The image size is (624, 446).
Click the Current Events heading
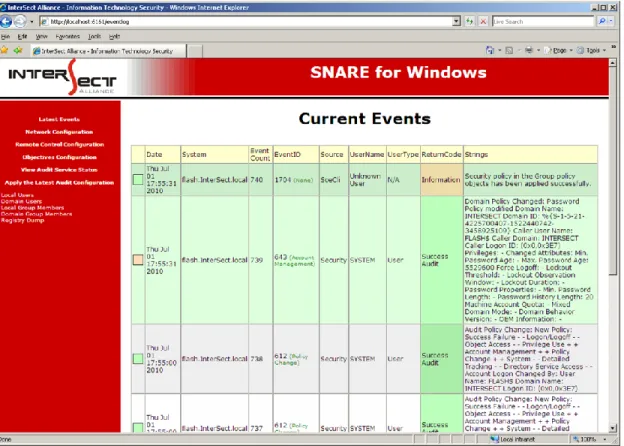click(x=365, y=119)
